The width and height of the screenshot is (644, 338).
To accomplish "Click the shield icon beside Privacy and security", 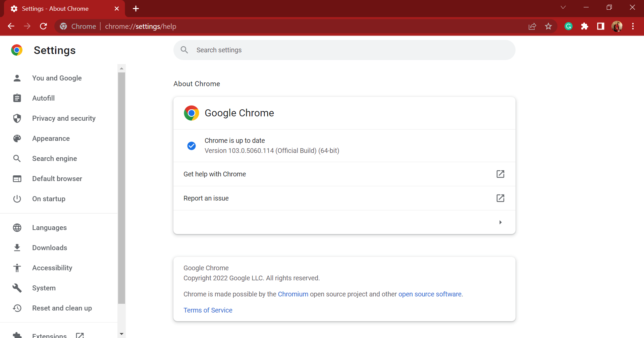I will click(x=17, y=118).
